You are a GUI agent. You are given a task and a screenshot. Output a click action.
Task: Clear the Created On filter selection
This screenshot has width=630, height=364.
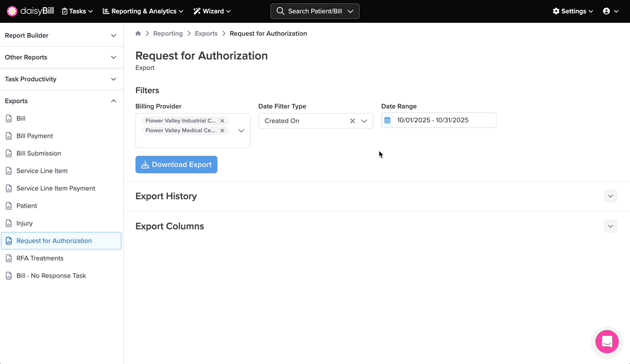coord(352,121)
